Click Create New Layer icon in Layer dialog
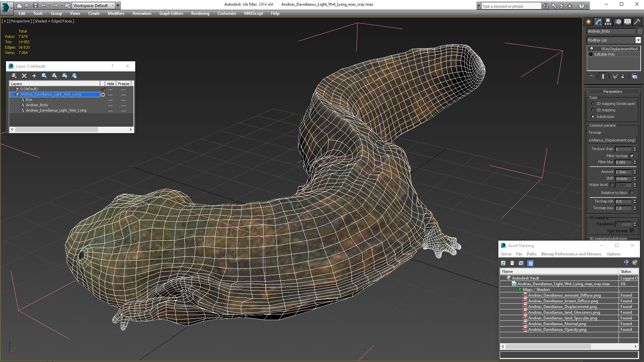Screen dimensions: 644x362 tap(14, 76)
